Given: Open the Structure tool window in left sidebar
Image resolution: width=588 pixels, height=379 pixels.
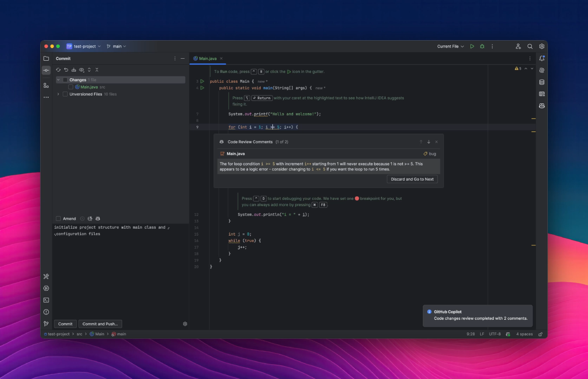Looking at the screenshot, I should [x=46, y=85].
